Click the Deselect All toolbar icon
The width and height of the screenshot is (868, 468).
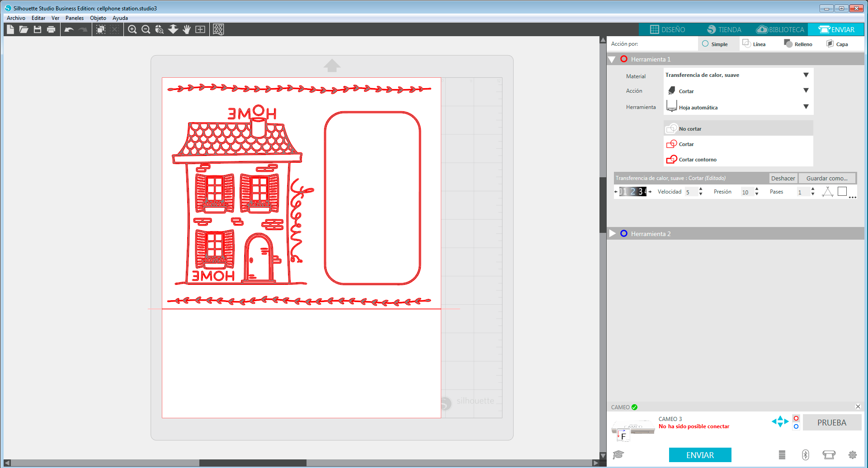pos(114,29)
